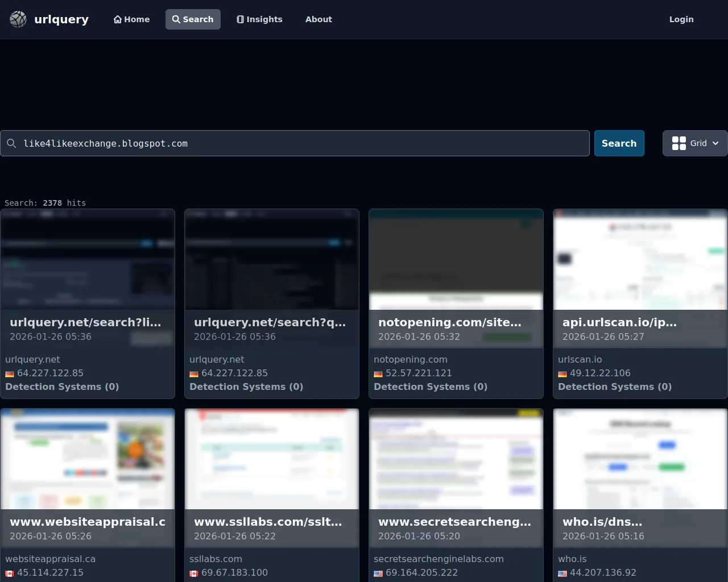The height and width of the screenshot is (582, 728).
Task: Open the Grid view dropdown
Action: coord(695,143)
